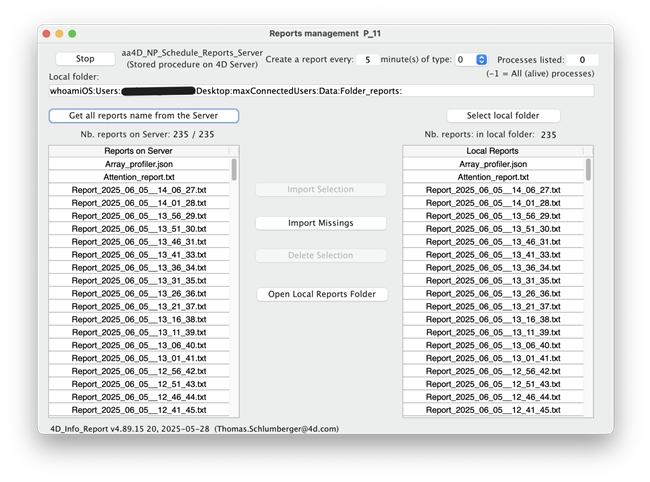Screen dimensions: 650x482
Task: Click the Stop button
Action: 85,59
